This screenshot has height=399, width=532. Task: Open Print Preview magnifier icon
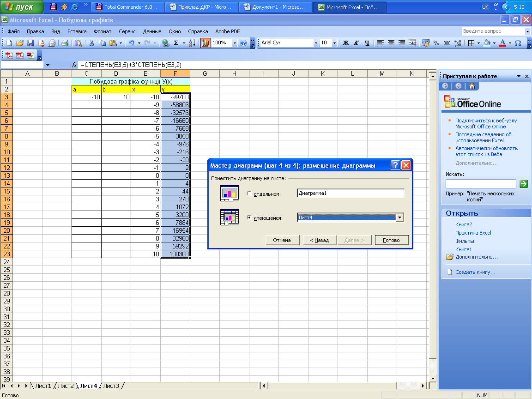79,43
